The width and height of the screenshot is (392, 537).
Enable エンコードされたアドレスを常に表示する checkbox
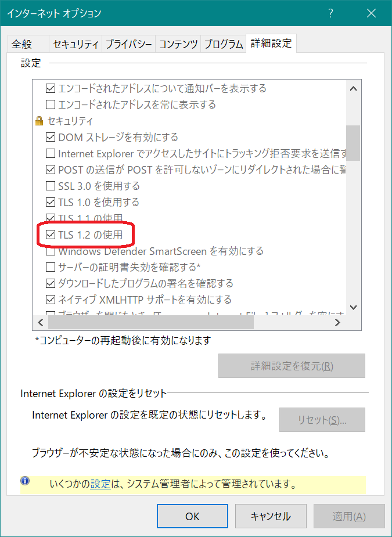[x=51, y=104]
